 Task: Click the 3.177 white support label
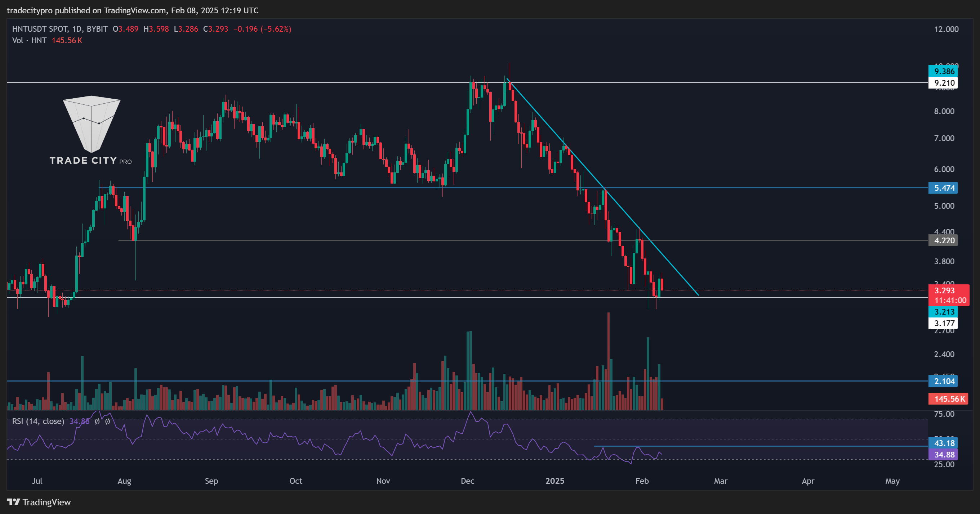[943, 323]
